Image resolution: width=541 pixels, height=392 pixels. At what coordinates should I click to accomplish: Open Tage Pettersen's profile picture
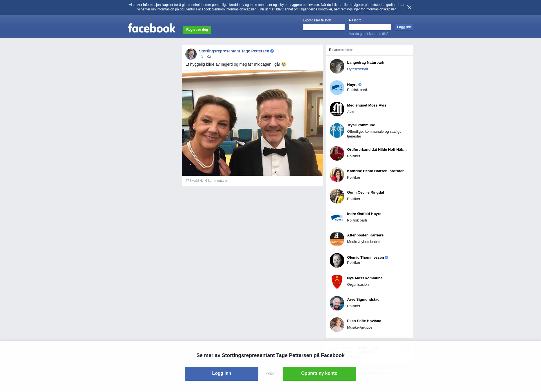[x=191, y=54]
